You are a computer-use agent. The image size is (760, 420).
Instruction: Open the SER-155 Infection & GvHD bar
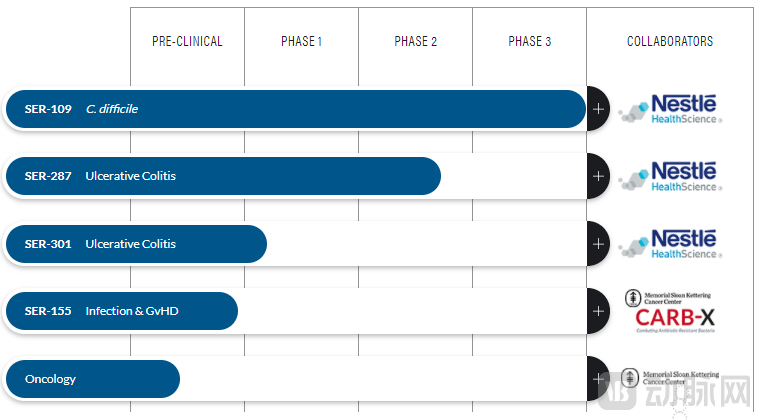coord(121,311)
